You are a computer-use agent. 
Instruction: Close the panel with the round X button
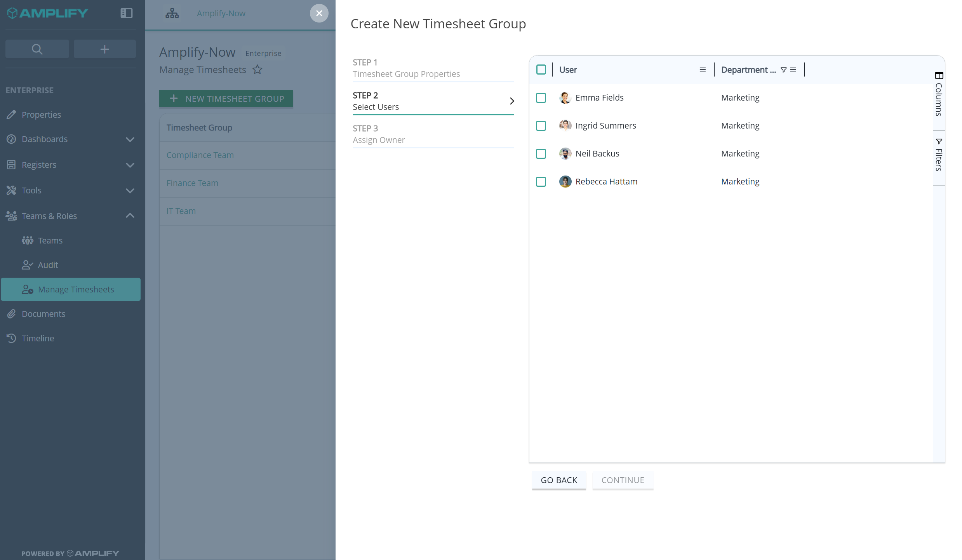pos(319,13)
